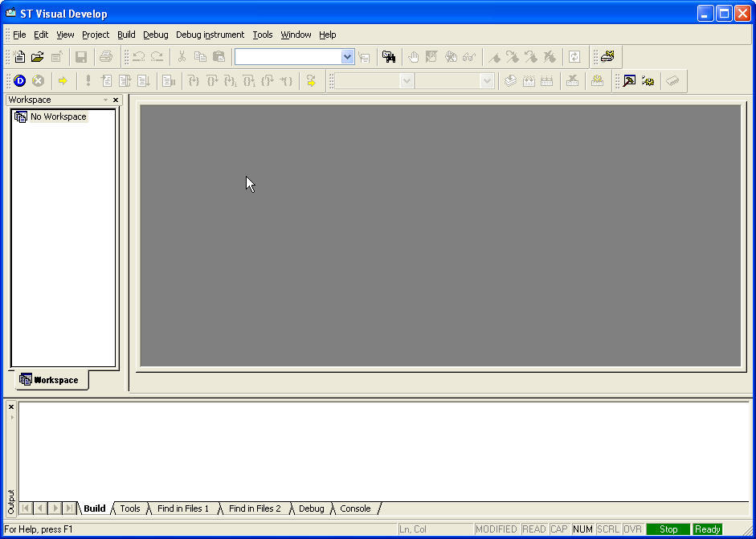The height and width of the screenshot is (539, 756).
Task: Click the Paste clipboard icon
Action: tap(219, 57)
